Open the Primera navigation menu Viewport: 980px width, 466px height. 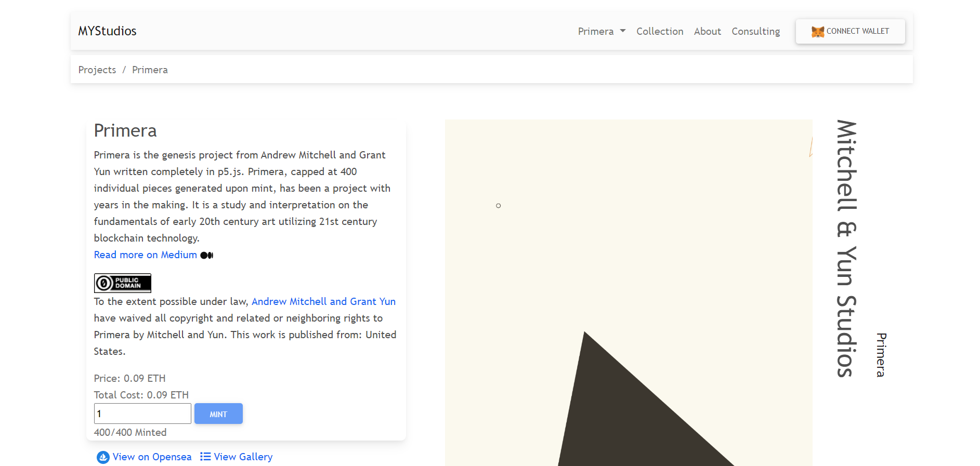[596, 31]
